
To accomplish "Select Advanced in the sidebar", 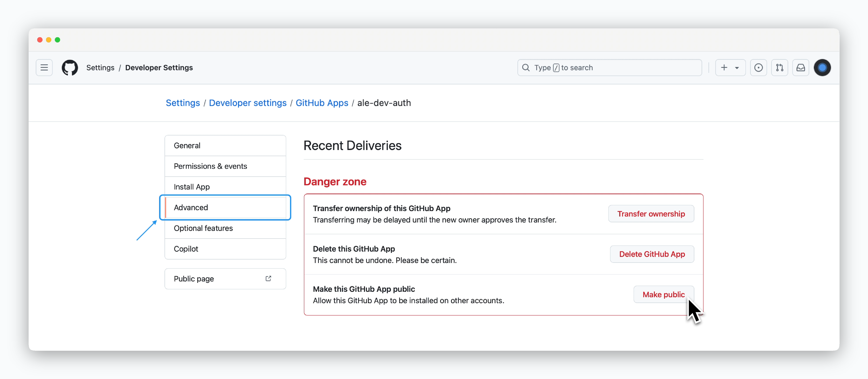I will [x=225, y=208].
